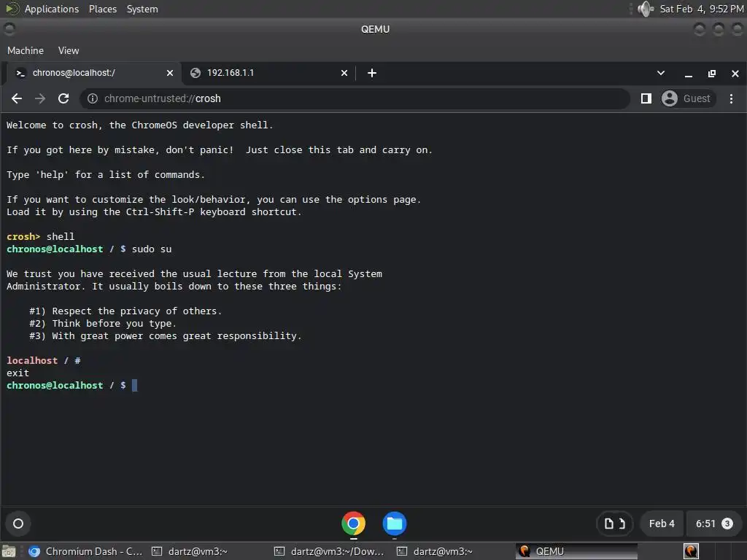The height and width of the screenshot is (560, 747).
Task: Click the volume speaker icon in top panel
Action: tap(646, 9)
